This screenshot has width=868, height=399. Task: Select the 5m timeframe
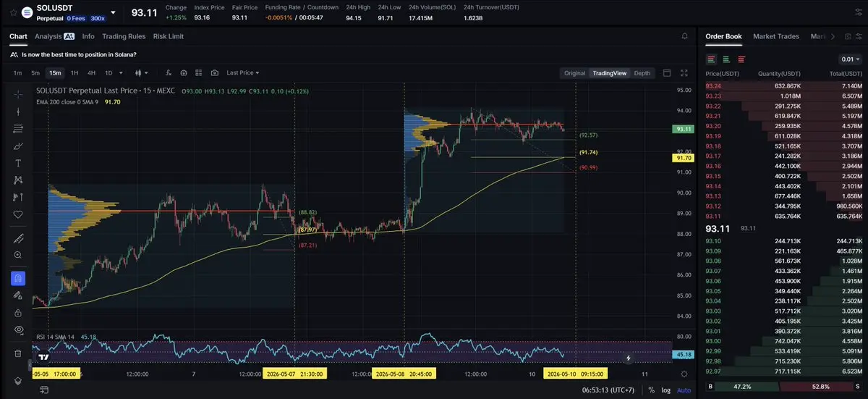(35, 73)
